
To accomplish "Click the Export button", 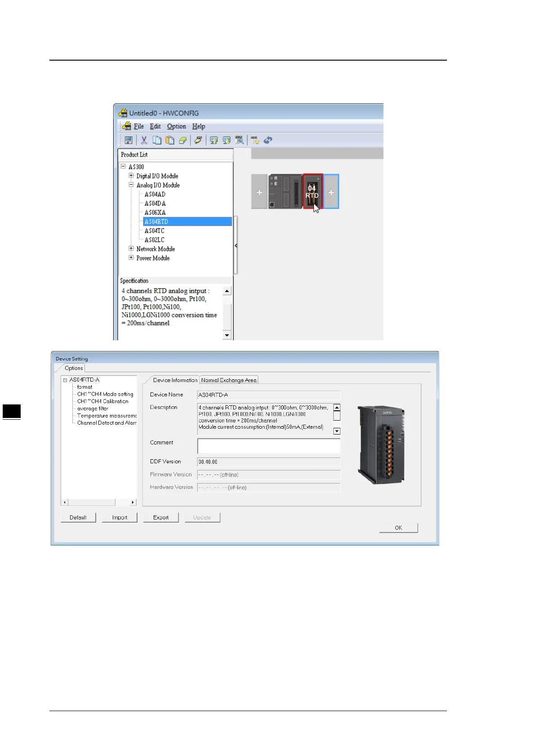I will (x=161, y=517).
